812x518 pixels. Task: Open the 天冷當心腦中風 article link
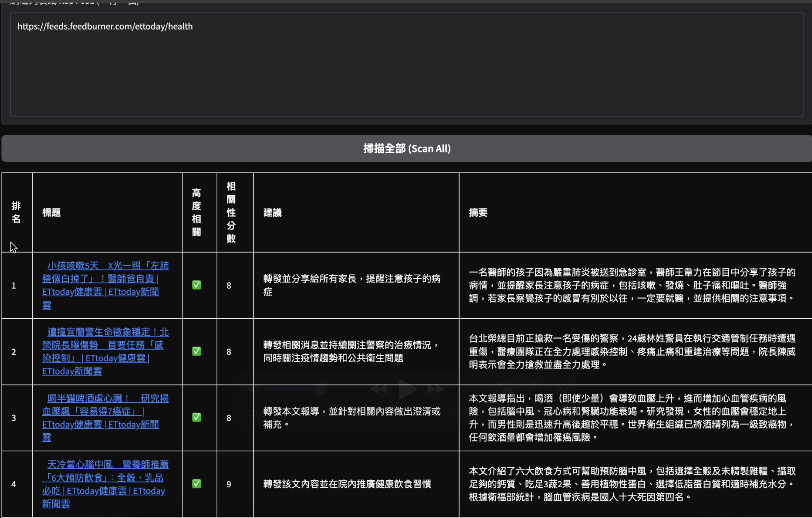[105, 484]
